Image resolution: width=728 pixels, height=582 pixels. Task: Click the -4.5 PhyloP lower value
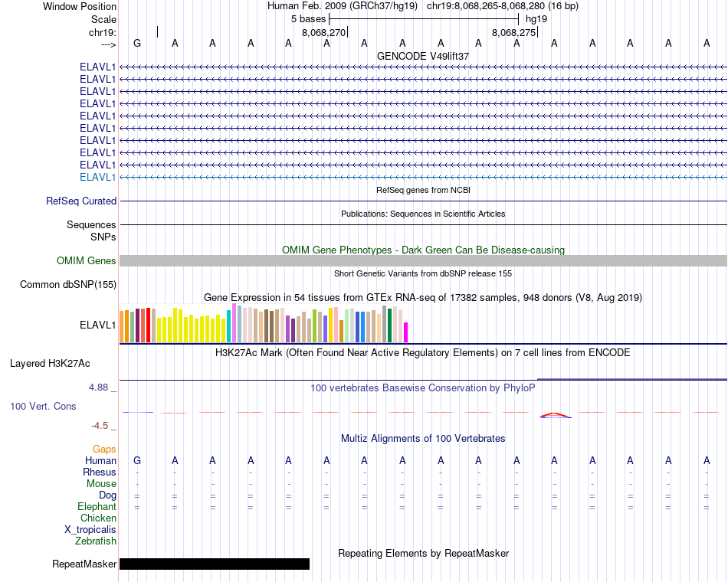(100, 426)
